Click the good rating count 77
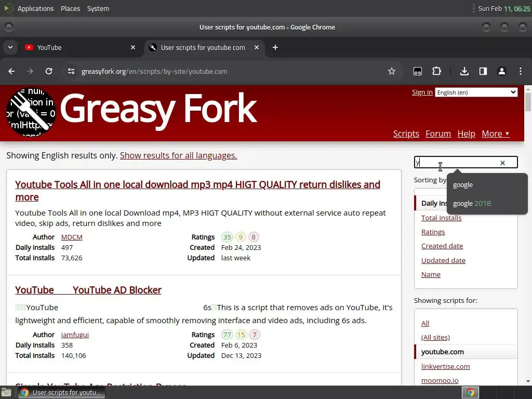Screen dimensions: 532x399 point(227,335)
